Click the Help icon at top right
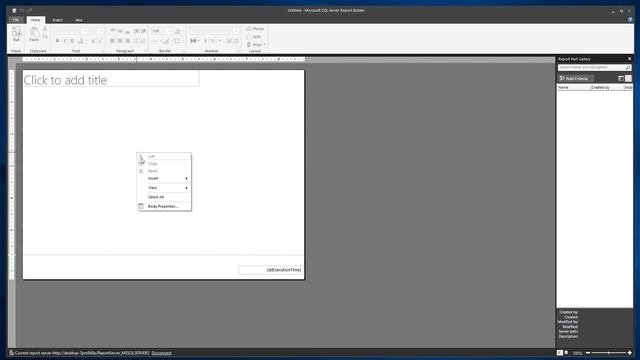The image size is (640, 360). [630, 20]
